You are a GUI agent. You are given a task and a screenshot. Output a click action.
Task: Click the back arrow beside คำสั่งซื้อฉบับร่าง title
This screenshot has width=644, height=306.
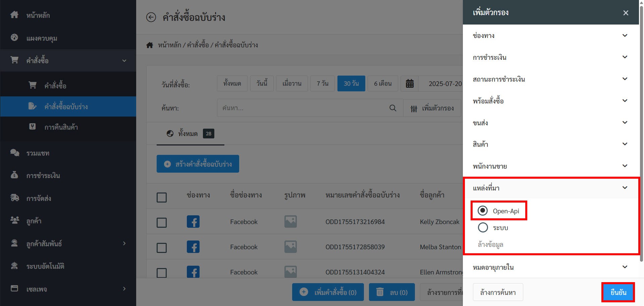click(x=151, y=17)
